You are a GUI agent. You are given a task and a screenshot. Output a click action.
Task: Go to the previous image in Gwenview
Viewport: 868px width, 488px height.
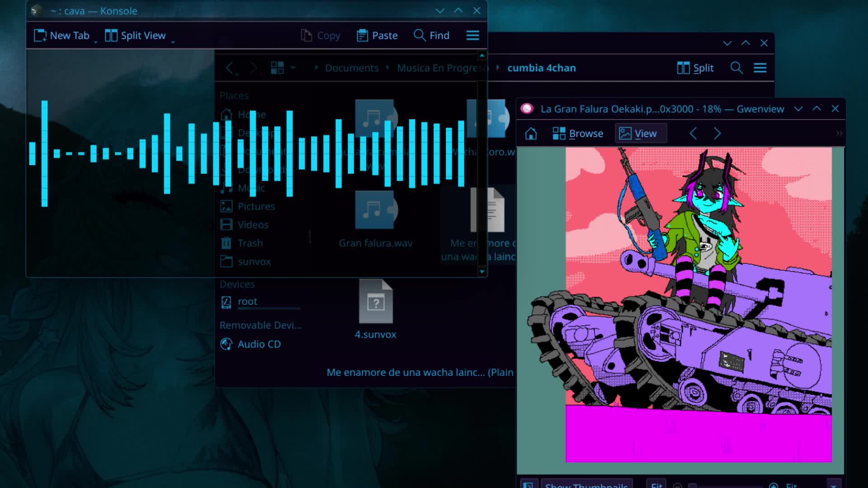click(693, 133)
